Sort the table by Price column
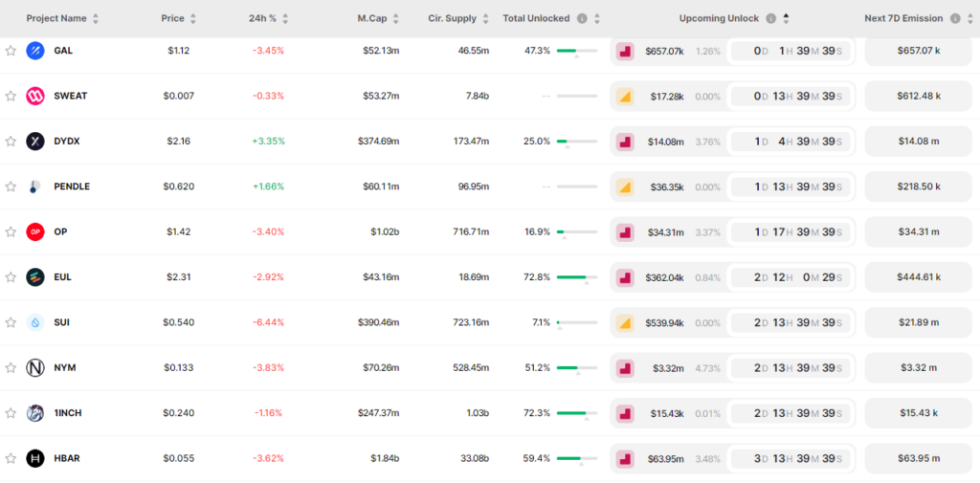Image resolution: width=980 pixels, height=483 pixels. point(193,18)
